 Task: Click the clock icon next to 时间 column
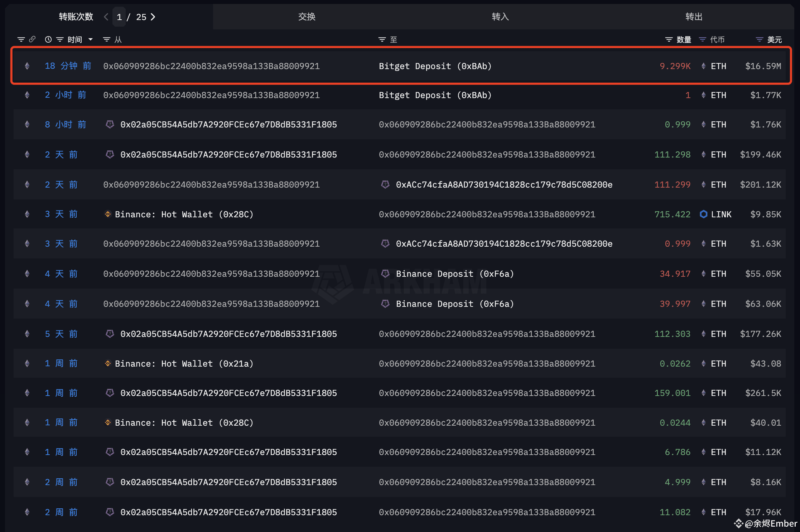[x=48, y=39]
